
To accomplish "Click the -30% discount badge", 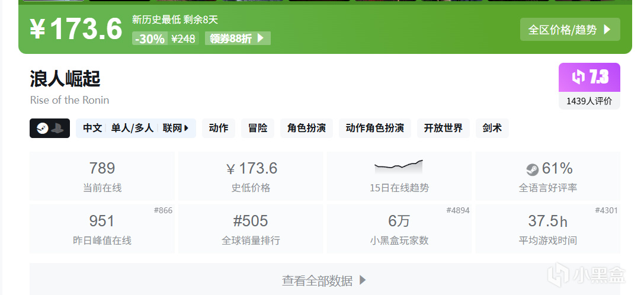I will [x=150, y=39].
